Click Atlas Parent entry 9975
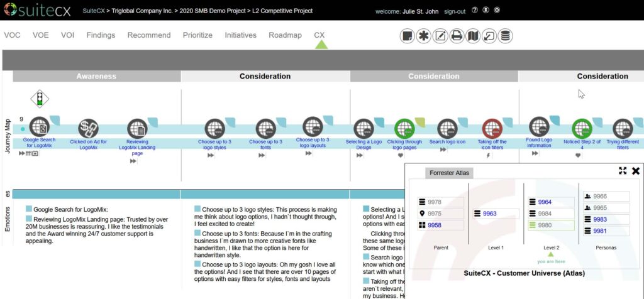 [x=441, y=214]
